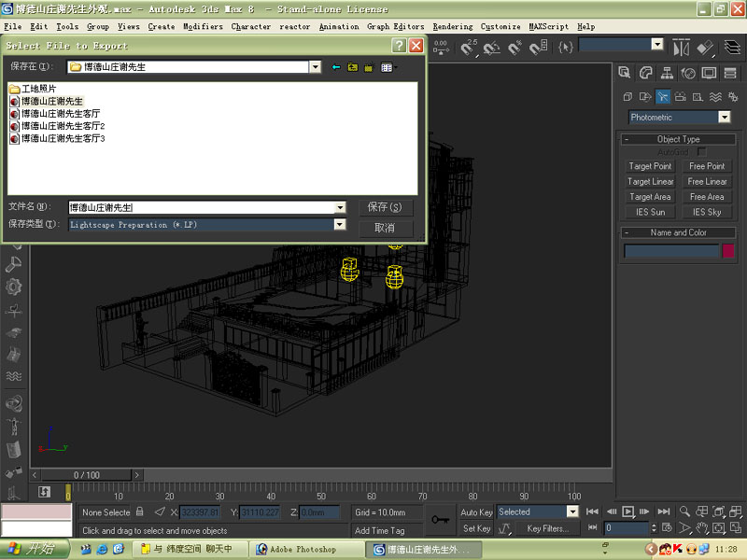This screenshot has width=747, height=560.
Task: Open the file name history dropdown
Action: (340, 207)
